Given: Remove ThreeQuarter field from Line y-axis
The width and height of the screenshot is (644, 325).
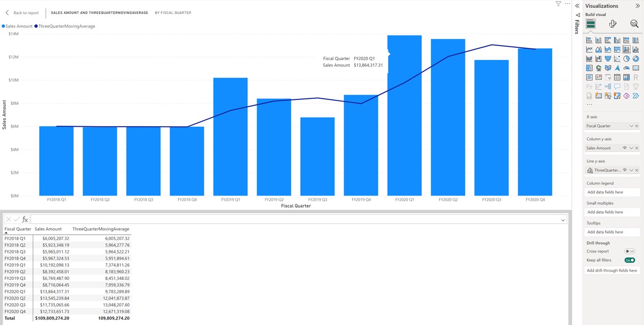Looking at the screenshot, I should click(636, 170).
